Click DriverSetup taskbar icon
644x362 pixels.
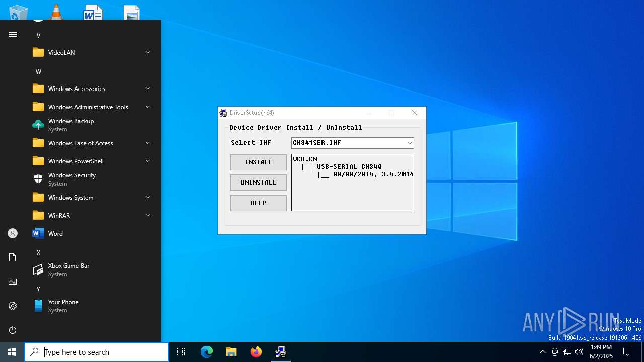281,352
